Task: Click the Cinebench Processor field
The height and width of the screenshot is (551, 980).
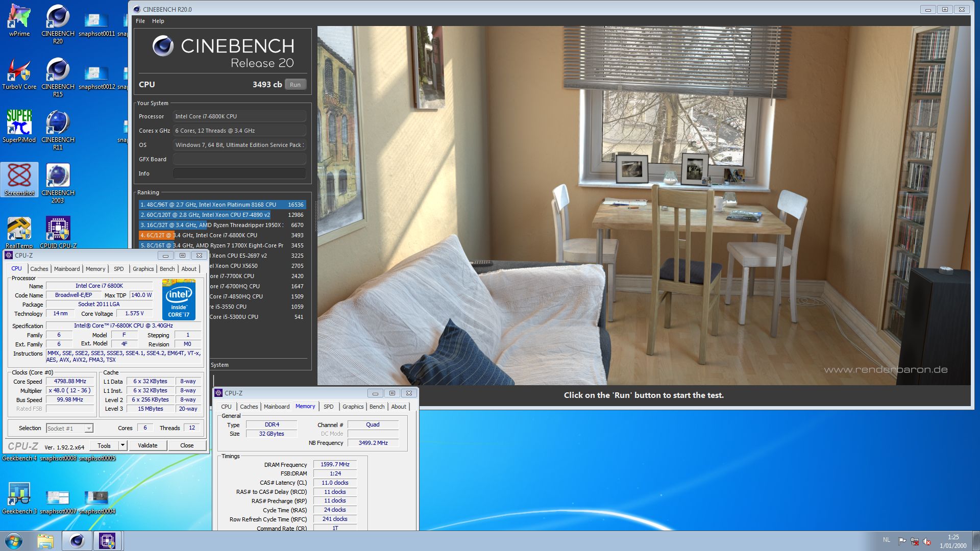Action: point(239,116)
